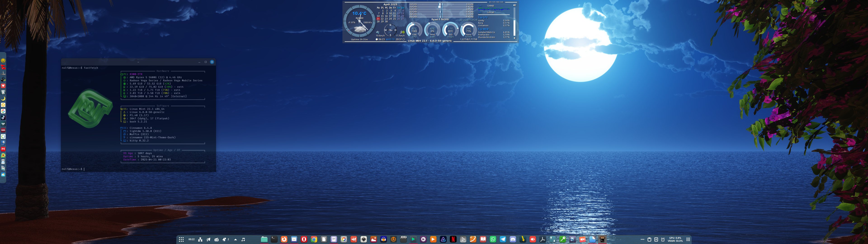The width and height of the screenshot is (868, 244).
Task: Open the clipboard manager applet
Action: click(649, 239)
